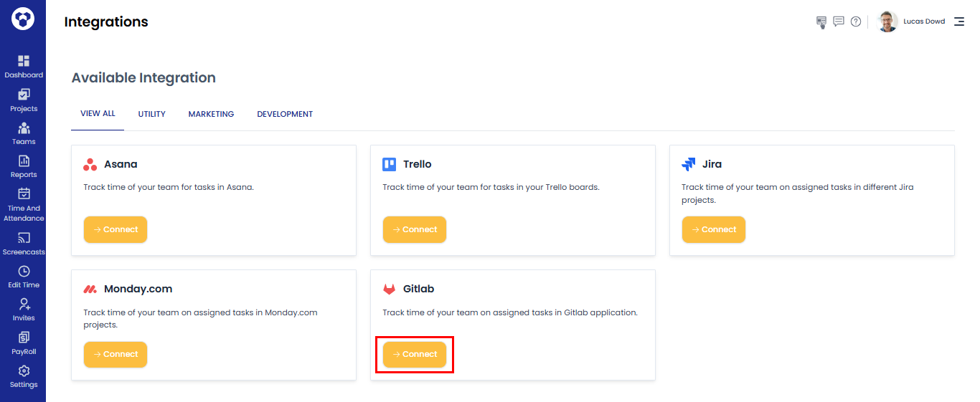
Task: Open Reports in the sidebar
Action: pos(23,166)
